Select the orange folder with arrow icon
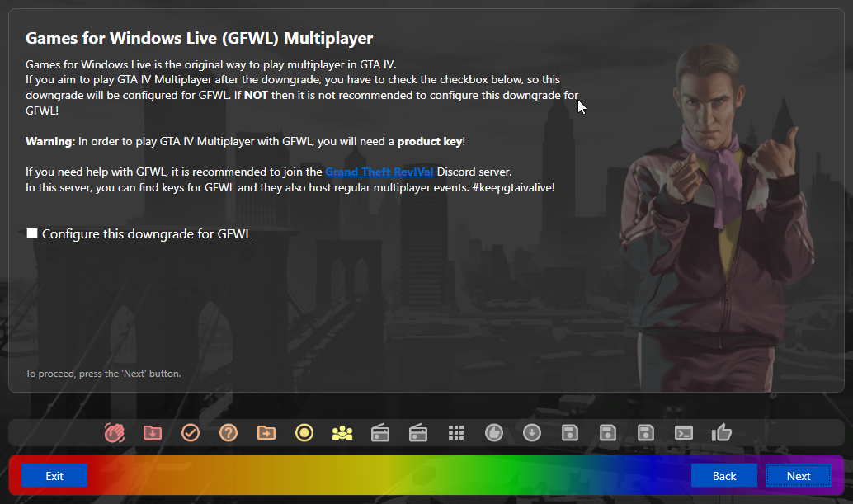Viewport: 853px width, 504px height. (266, 433)
